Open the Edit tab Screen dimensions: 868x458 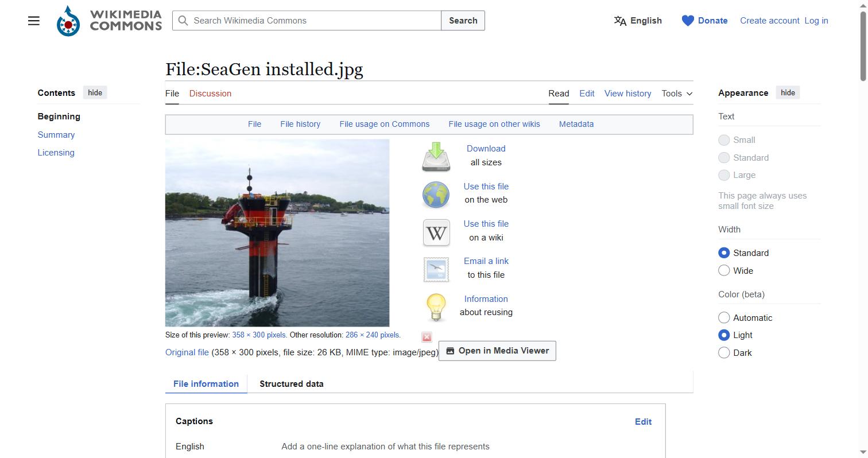(587, 94)
